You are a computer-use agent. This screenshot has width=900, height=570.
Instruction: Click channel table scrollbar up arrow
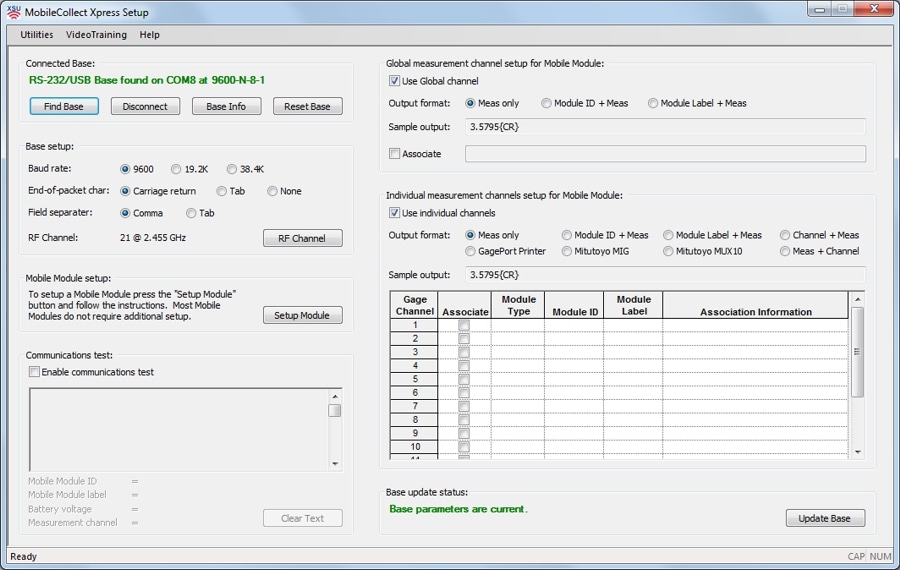point(858,299)
